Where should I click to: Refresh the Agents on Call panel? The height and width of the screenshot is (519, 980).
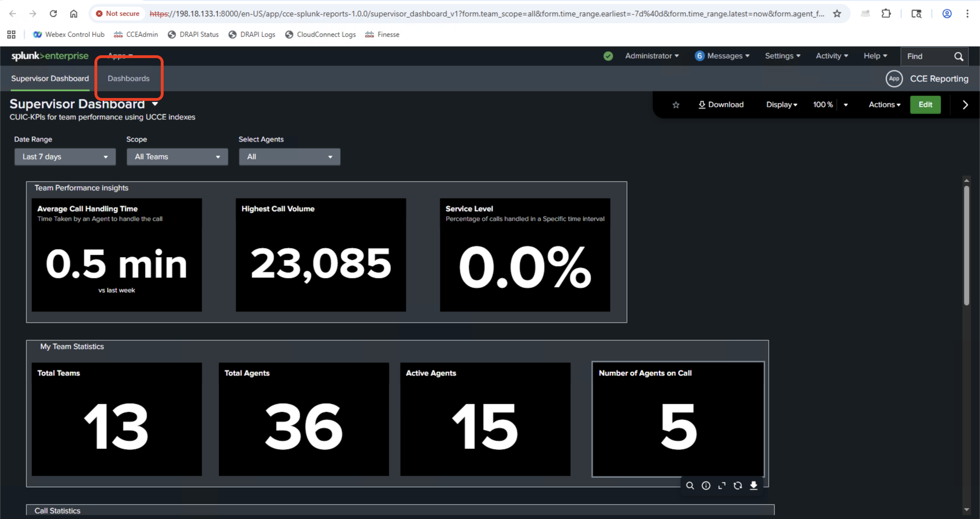point(738,486)
